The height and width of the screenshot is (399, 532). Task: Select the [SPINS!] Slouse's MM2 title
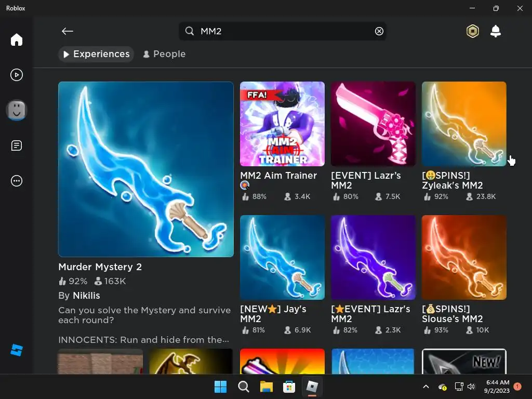(453, 314)
